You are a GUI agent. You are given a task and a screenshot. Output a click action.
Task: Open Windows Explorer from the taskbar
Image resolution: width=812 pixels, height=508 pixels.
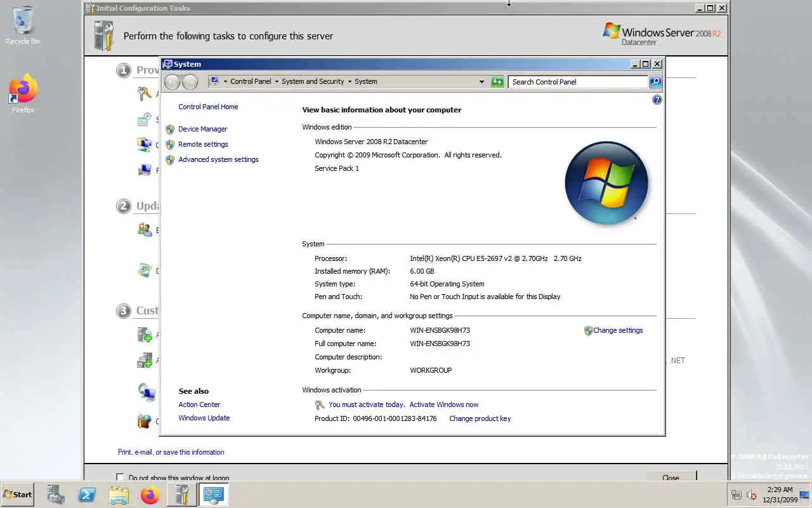pos(119,494)
